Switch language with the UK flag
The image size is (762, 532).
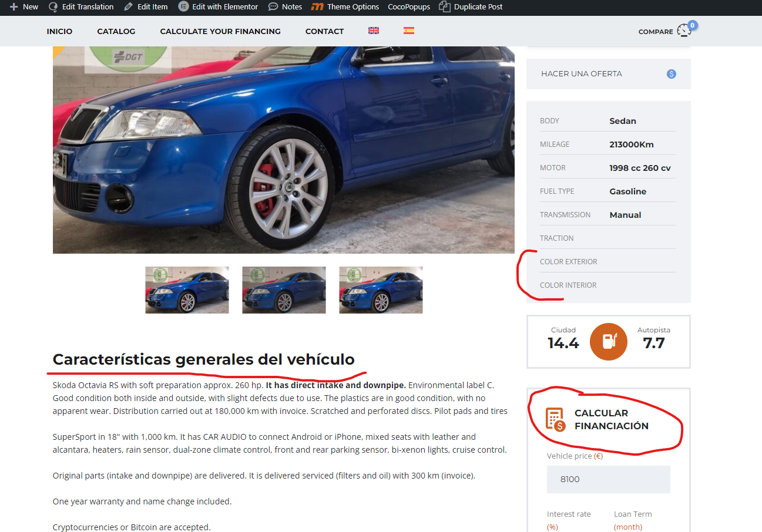(374, 31)
